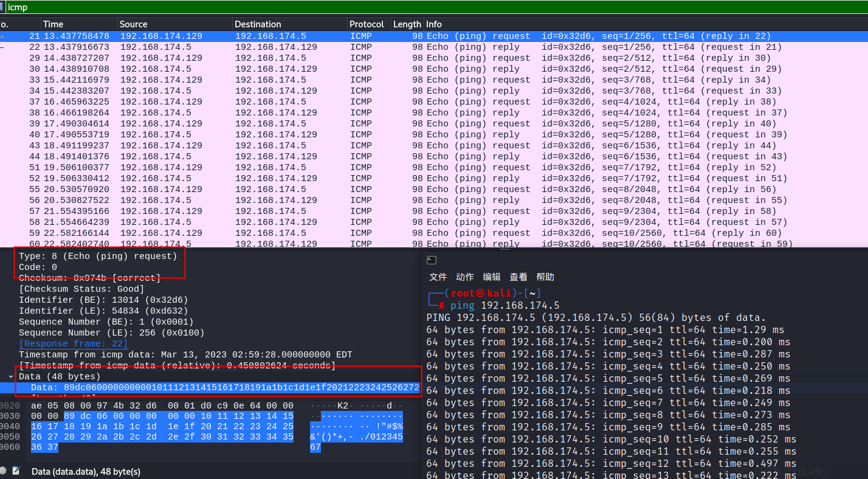Select Sequence Number (LE): 256 field
The height and width of the screenshot is (479, 868).
pyautogui.click(x=112, y=333)
